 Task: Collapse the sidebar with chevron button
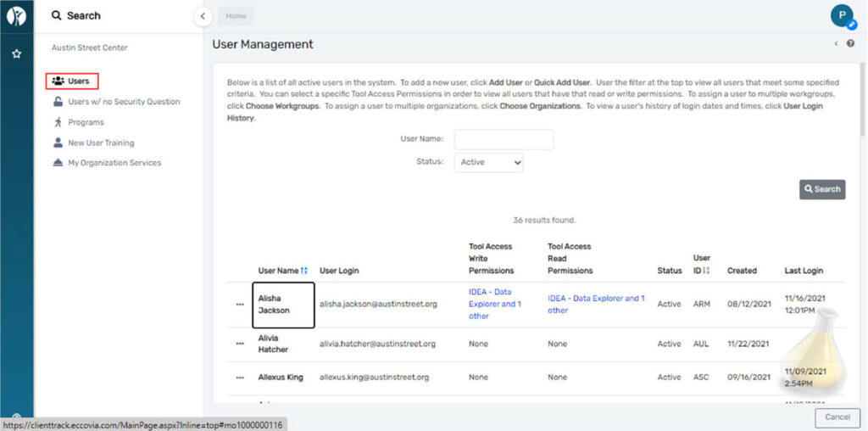pyautogui.click(x=203, y=16)
